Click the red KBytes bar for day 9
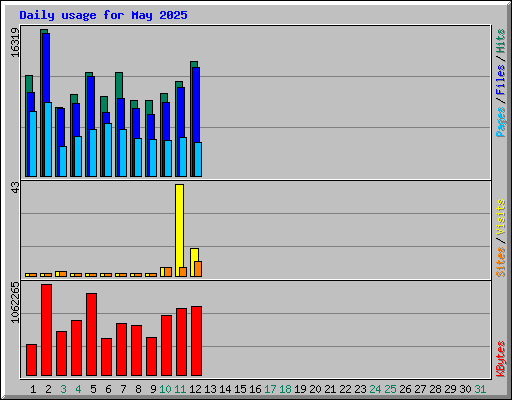Viewport: 512px width, 400px height. tap(152, 357)
